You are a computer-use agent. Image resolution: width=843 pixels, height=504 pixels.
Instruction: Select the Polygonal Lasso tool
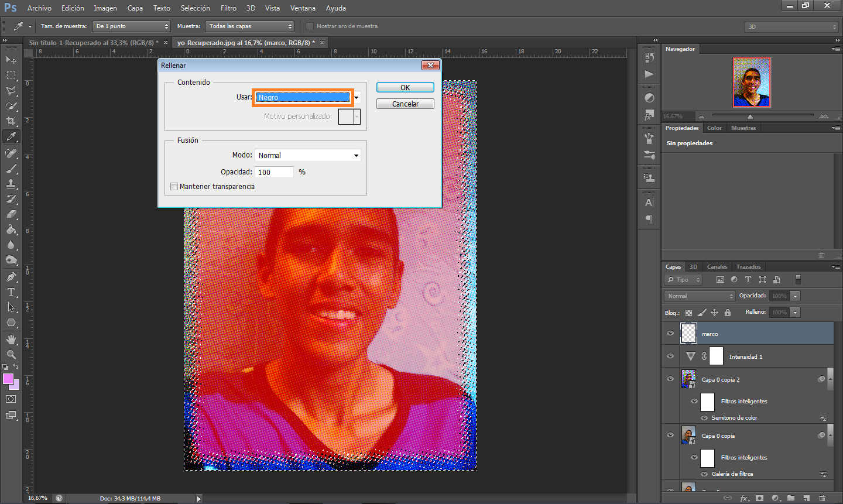click(x=11, y=91)
